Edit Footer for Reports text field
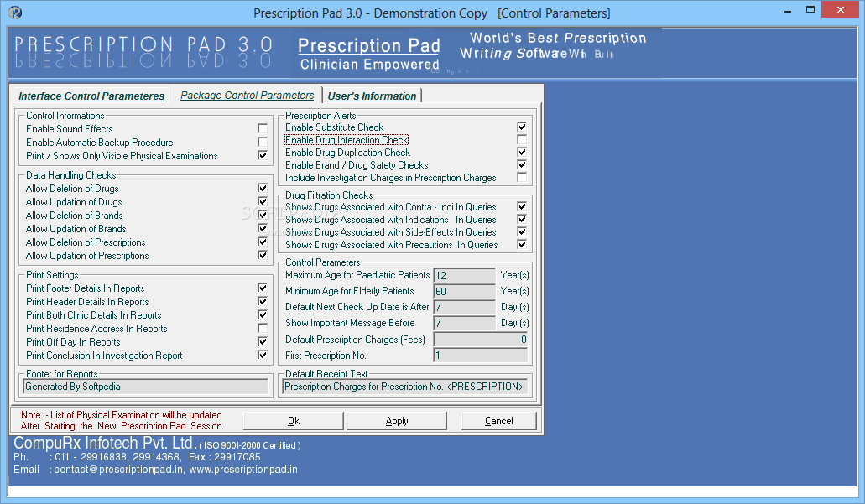The width and height of the screenshot is (865, 504). tap(146, 387)
